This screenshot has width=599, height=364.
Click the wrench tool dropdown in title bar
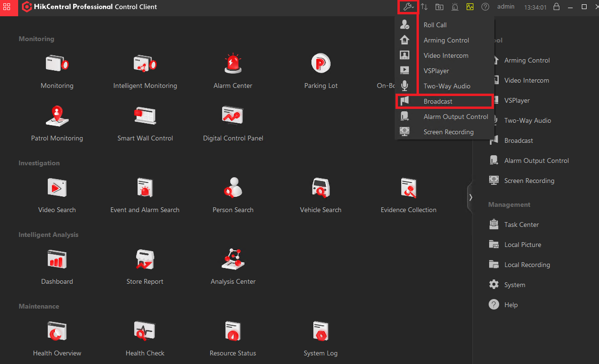click(408, 7)
